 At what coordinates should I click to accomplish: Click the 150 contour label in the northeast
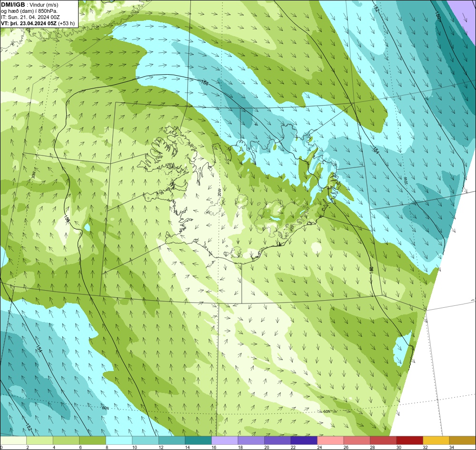click(x=437, y=16)
